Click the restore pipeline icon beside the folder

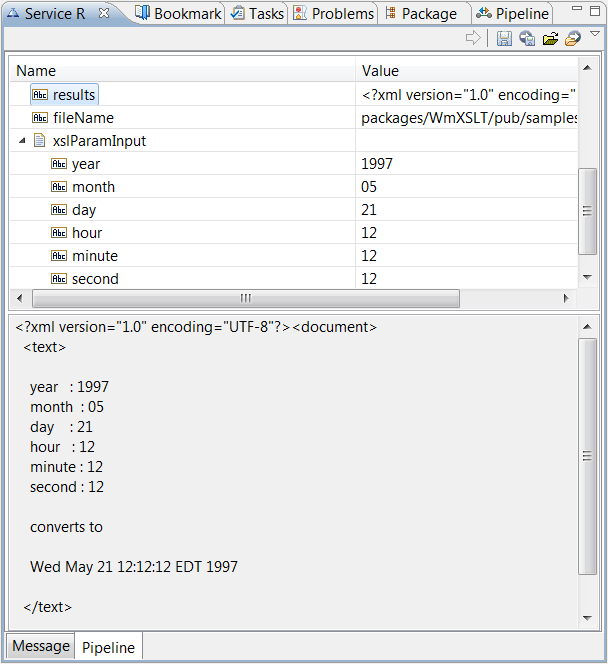(x=572, y=39)
